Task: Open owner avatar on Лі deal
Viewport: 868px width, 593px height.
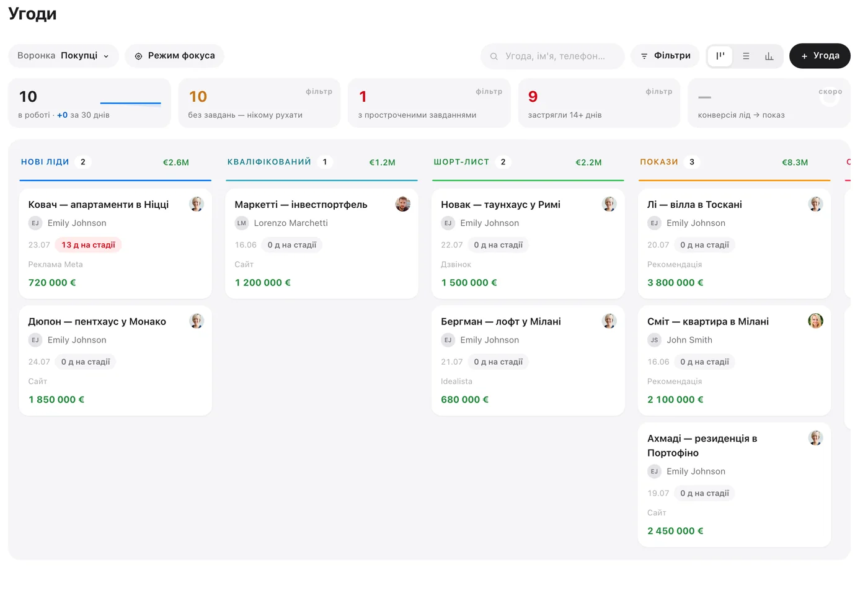Action: coord(815,204)
